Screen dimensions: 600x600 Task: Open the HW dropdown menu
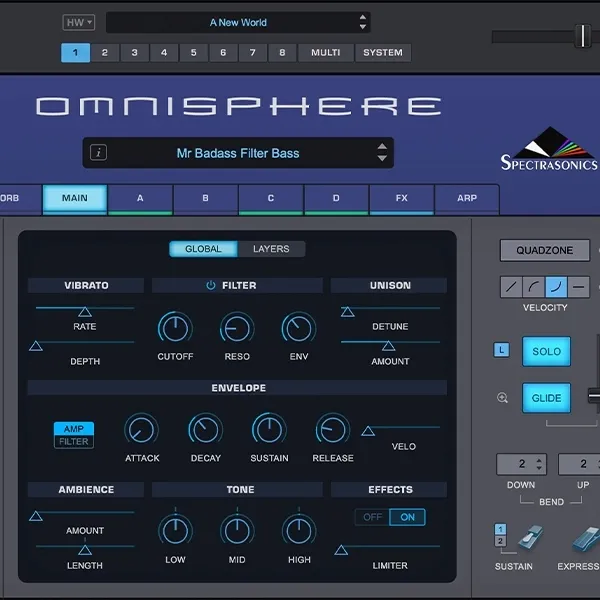[x=78, y=22]
